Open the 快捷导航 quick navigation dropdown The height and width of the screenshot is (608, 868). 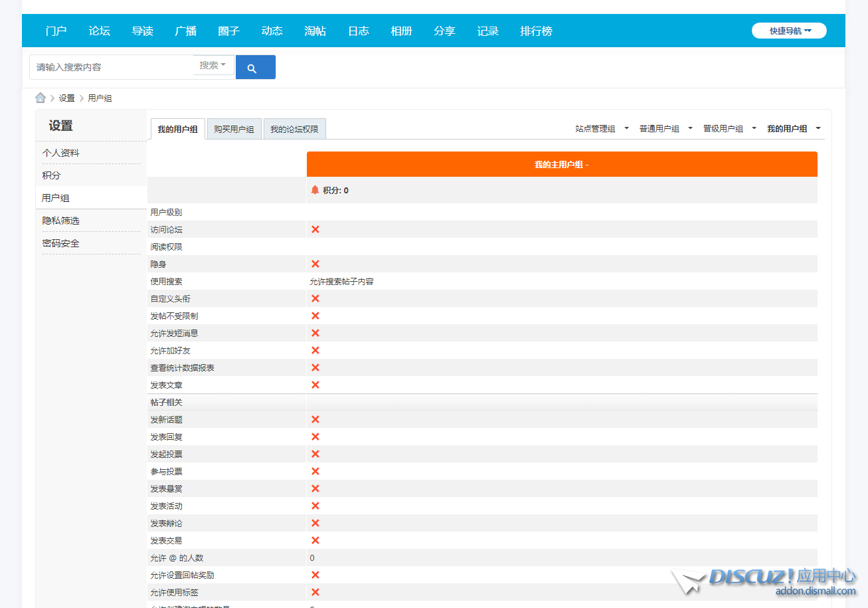coord(789,31)
